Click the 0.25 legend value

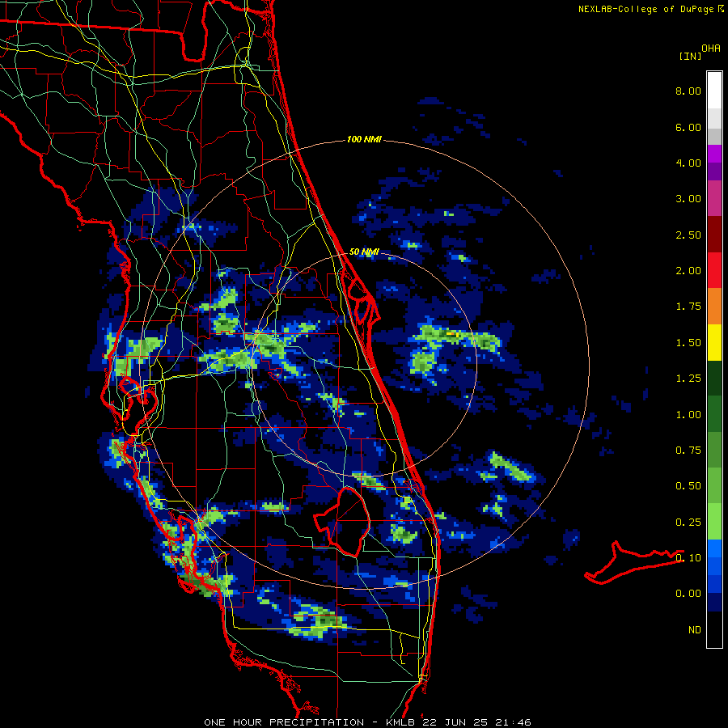[x=688, y=523]
